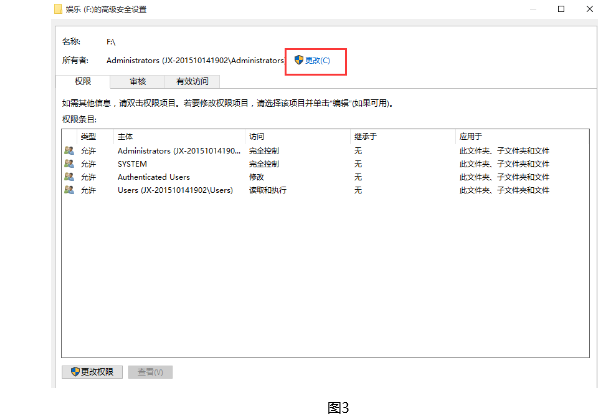This screenshot has width=615, height=415.
Task: Click the 类型 column header
Action: pos(88,135)
